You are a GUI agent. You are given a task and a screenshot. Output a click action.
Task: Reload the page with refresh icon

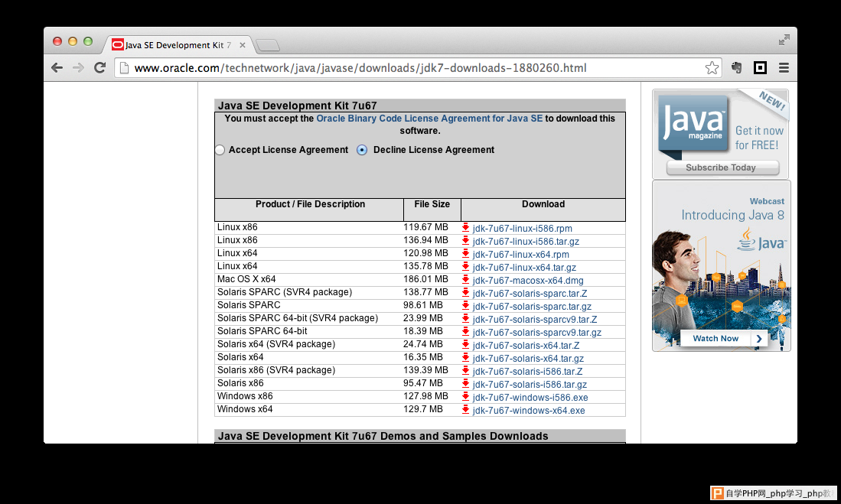click(99, 67)
